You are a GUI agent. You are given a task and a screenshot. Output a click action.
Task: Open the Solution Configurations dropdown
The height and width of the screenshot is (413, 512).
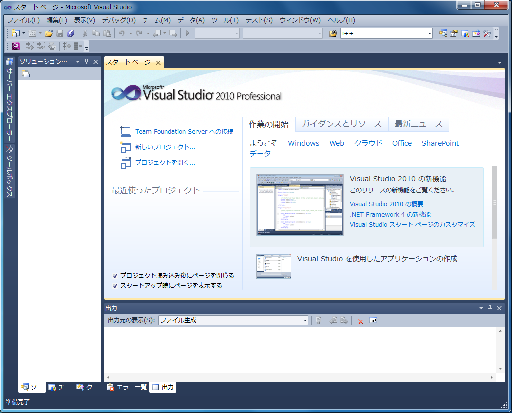[x=217, y=33]
